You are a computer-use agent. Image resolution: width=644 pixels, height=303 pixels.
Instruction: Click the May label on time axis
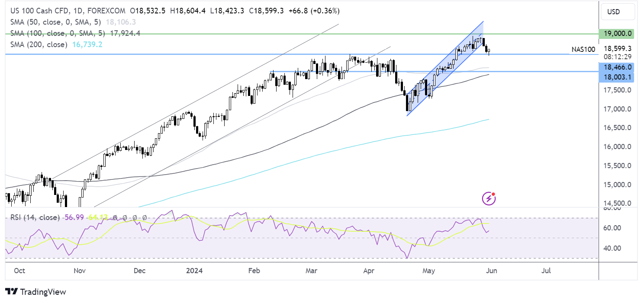[x=429, y=271]
